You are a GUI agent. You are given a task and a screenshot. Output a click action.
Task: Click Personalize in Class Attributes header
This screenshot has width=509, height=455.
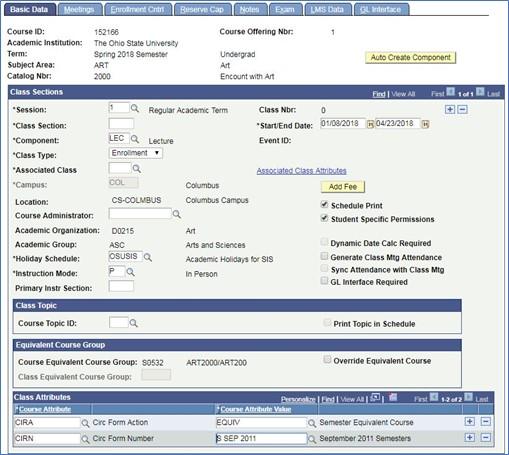pyautogui.click(x=298, y=399)
